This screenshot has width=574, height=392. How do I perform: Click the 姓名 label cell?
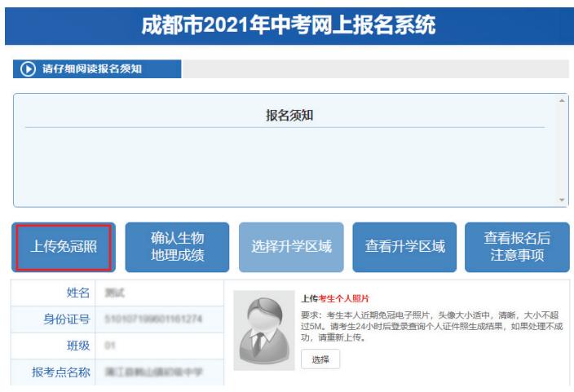point(53,293)
